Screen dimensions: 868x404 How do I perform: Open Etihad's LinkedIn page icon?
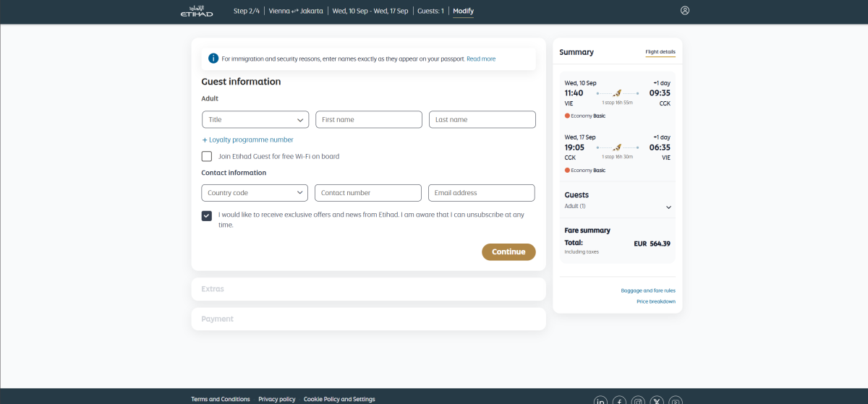[x=600, y=401]
